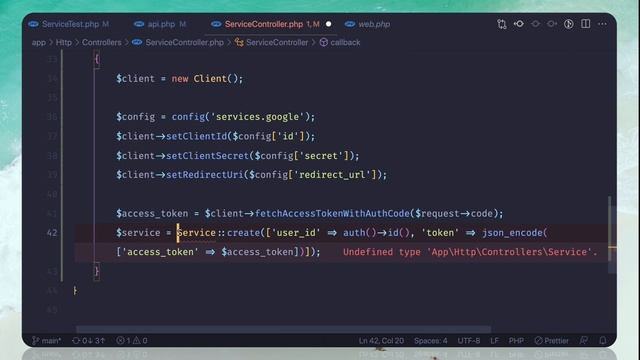The image size is (640, 360).
Task: Click the 'Undefined type' error message
Action: [470, 252]
